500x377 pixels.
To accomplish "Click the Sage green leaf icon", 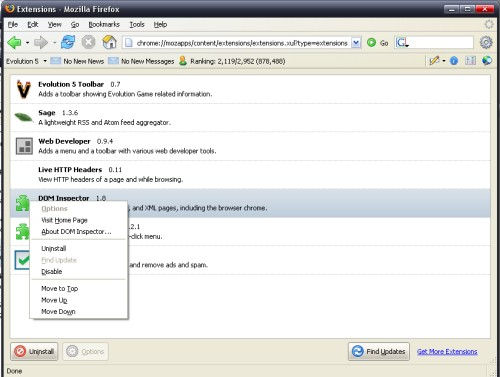I will [x=24, y=117].
